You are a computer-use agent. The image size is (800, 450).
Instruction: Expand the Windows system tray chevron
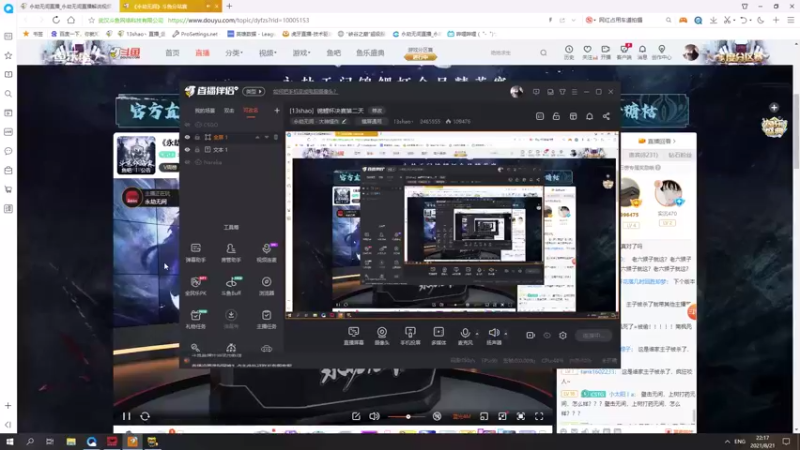pyautogui.click(x=727, y=441)
